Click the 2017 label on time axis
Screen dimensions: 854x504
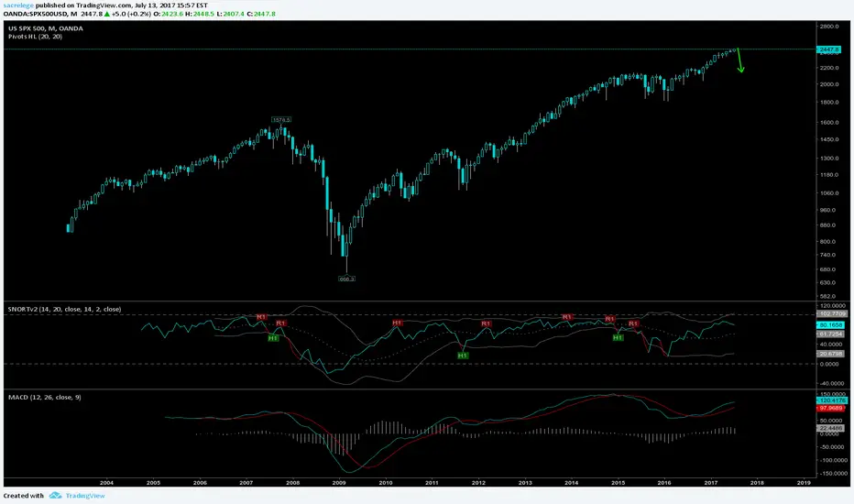point(710,483)
